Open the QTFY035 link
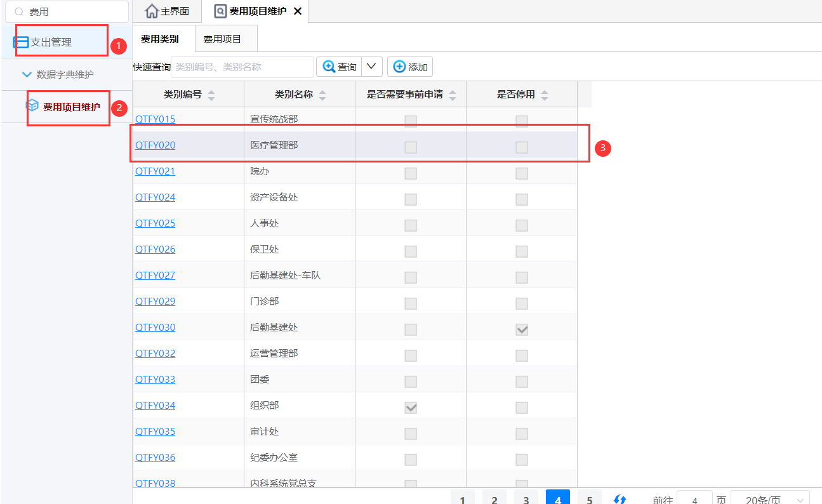 click(155, 432)
